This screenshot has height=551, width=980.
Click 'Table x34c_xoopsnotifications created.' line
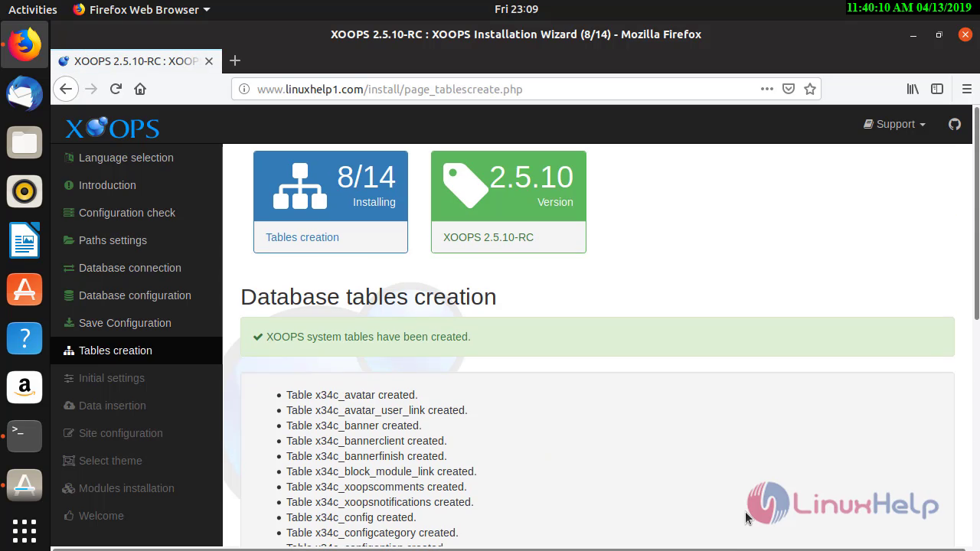(x=380, y=502)
